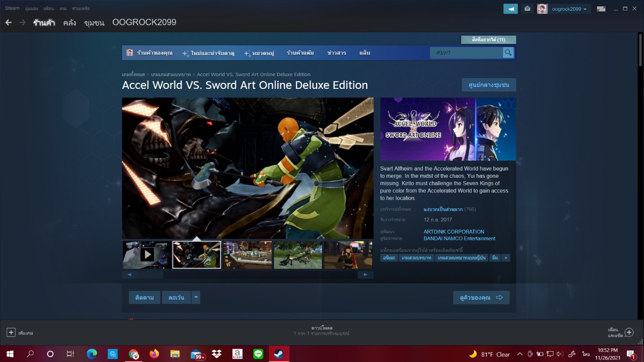
Task: Open the reviews summary link beside (766)
Action: point(443,210)
